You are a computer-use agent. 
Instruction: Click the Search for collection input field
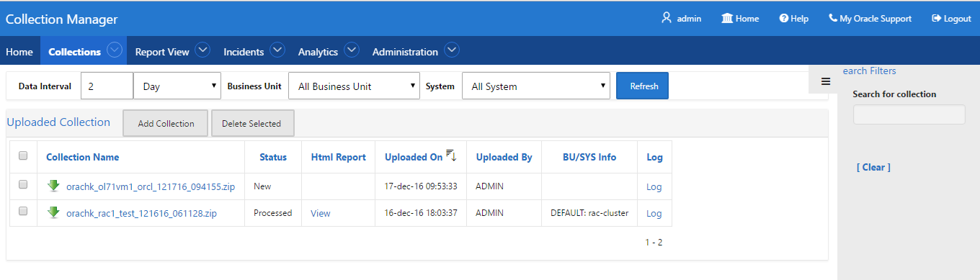[x=909, y=114]
